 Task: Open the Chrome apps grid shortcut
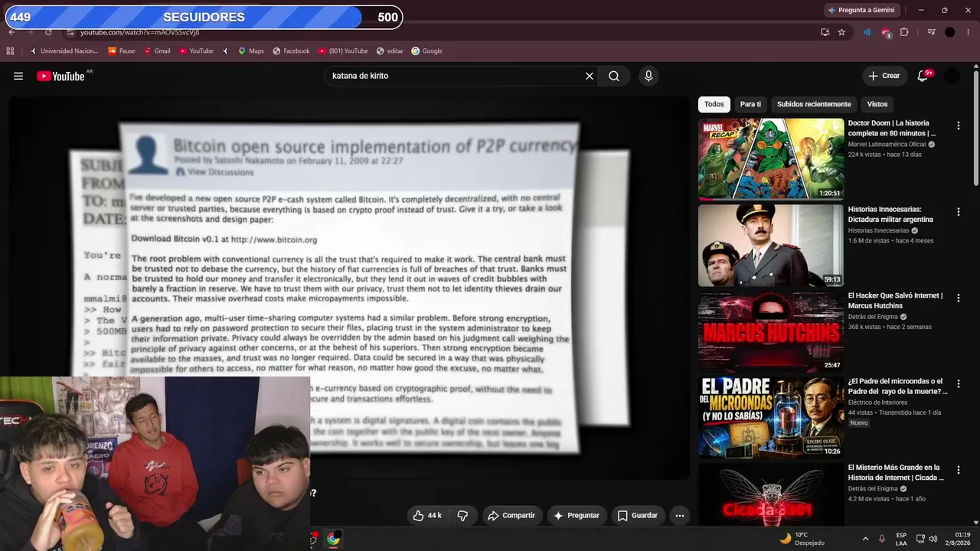tap(10, 51)
